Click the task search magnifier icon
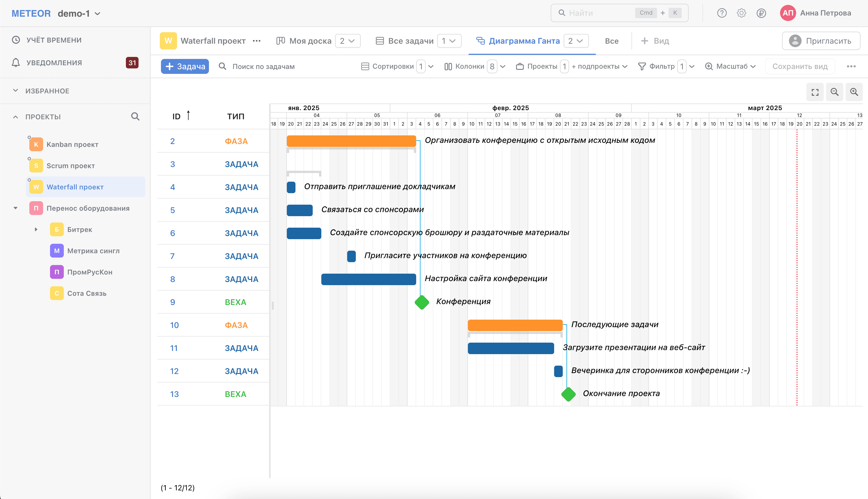868x499 pixels. (222, 66)
